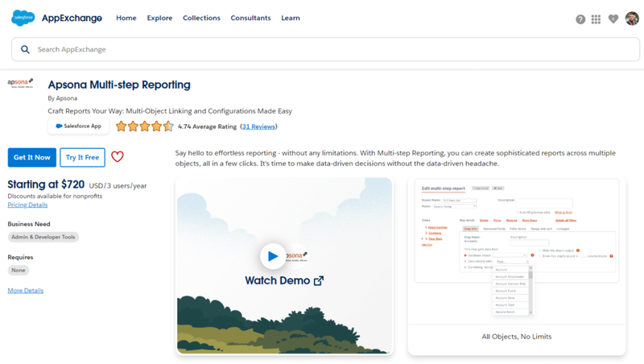Click the star rating icons

click(145, 126)
